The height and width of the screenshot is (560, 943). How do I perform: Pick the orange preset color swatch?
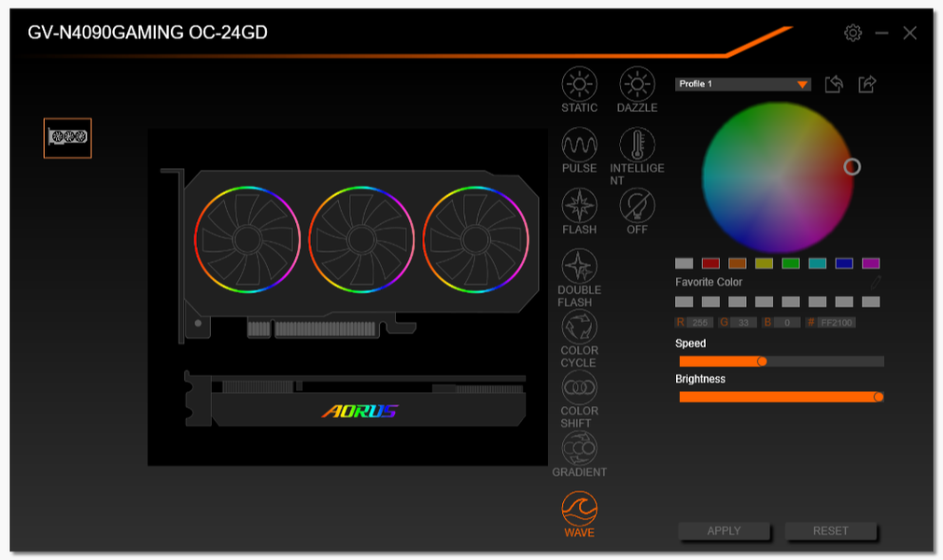738,263
